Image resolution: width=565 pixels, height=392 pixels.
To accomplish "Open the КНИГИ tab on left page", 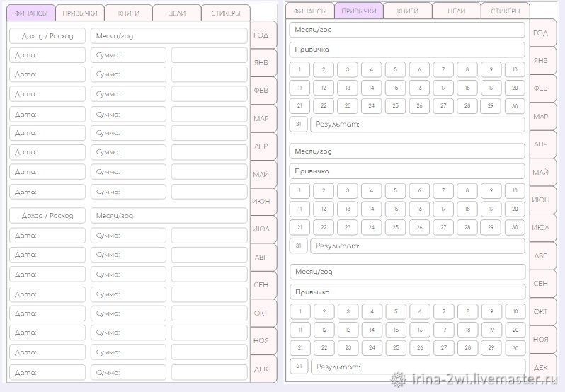I will [x=128, y=13].
